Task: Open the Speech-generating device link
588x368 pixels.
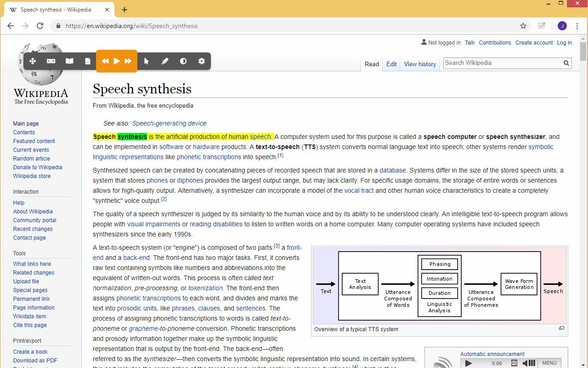Action: click(x=169, y=123)
